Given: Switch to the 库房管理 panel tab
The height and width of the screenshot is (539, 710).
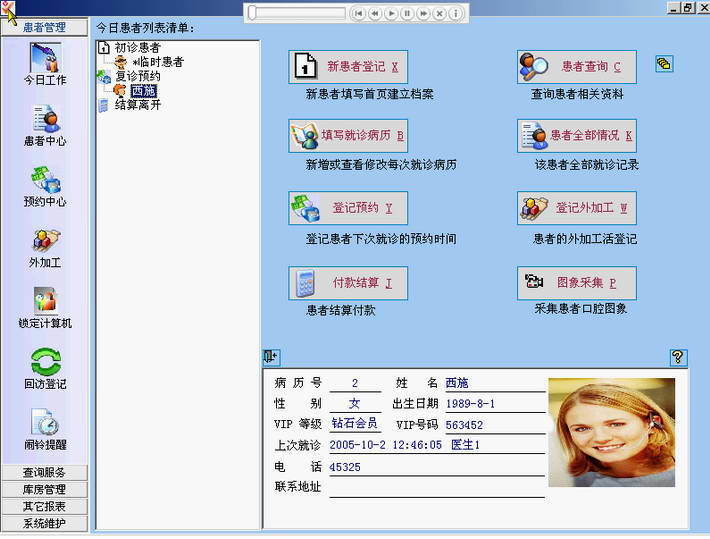Looking at the screenshot, I should point(44,490).
